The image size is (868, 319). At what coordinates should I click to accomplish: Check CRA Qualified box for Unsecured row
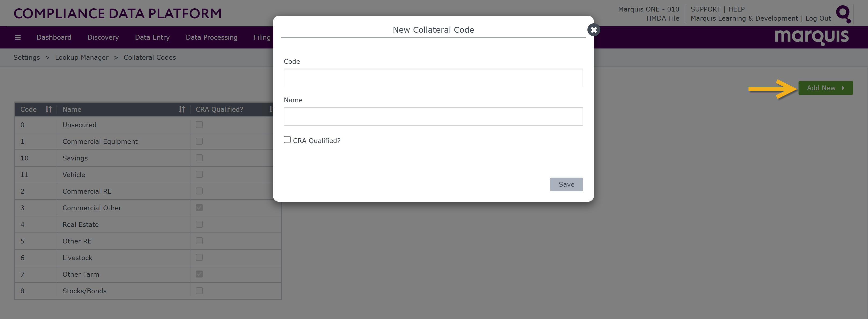pos(199,125)
